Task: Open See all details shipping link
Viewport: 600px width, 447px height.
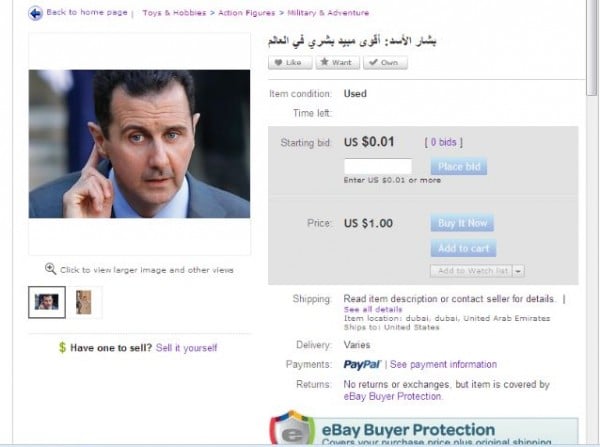Action: (373, 309)
